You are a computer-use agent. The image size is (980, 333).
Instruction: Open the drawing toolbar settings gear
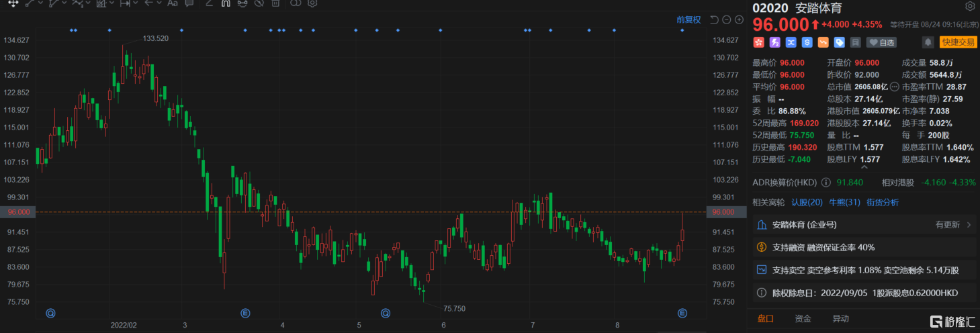pyautogui.click(x=312, y=3)
